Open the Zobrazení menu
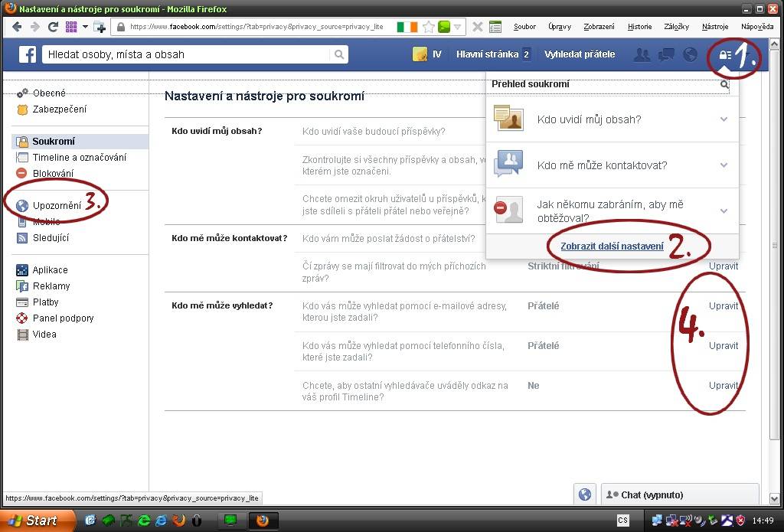 pos(599,27)
